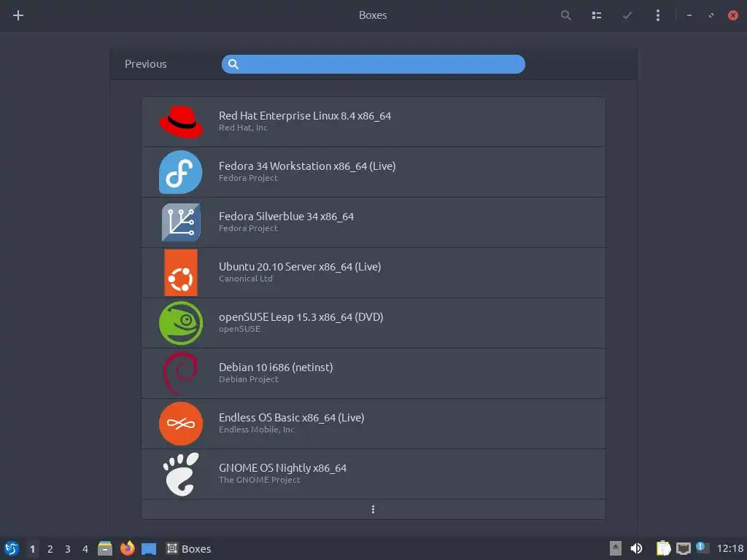Viewport: 747px width, 560px height.
Task: Choose Ubuntu 20.10 Server x86_64 (Live)
Action: 373,273
